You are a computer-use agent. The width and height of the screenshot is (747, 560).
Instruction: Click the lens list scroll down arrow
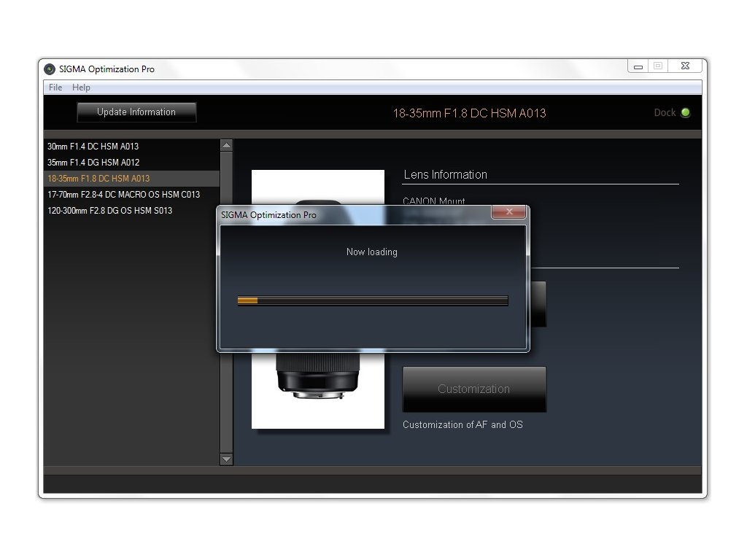click(227, 459)
